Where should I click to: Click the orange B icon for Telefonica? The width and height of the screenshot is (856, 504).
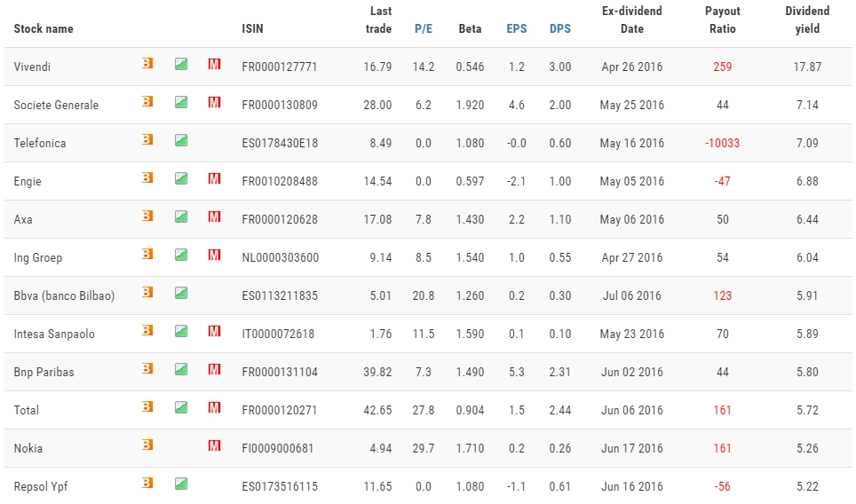(x=147, y=139)
